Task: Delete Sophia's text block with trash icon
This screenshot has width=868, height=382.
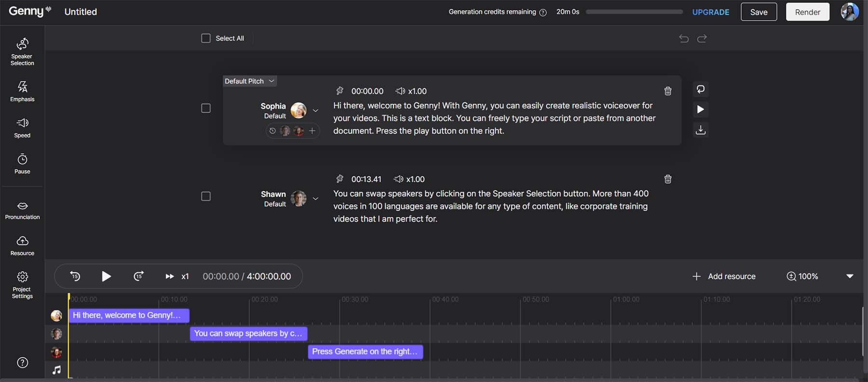Action: pyautogui.click(x=668, y=91)
